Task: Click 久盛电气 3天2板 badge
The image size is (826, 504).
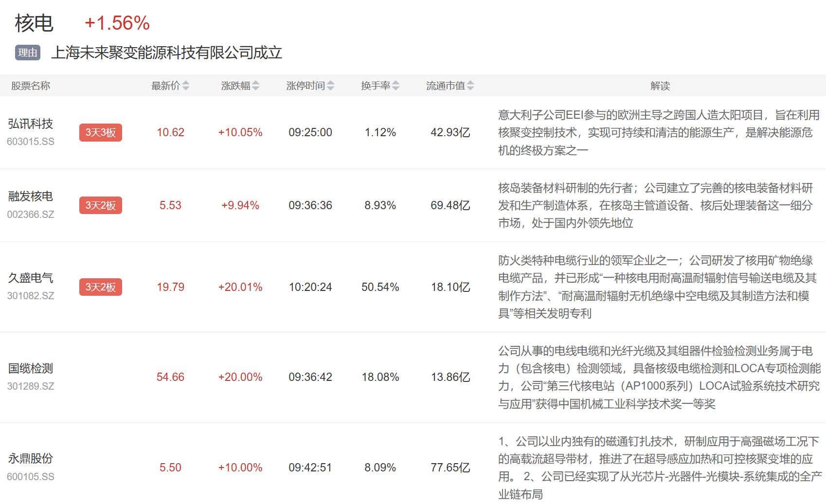Action: [101, 287]
